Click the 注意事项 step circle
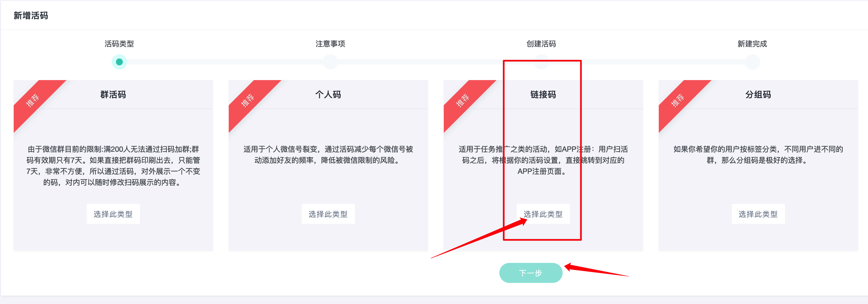This screenshot has height=304, width=868. click(330, 62)
